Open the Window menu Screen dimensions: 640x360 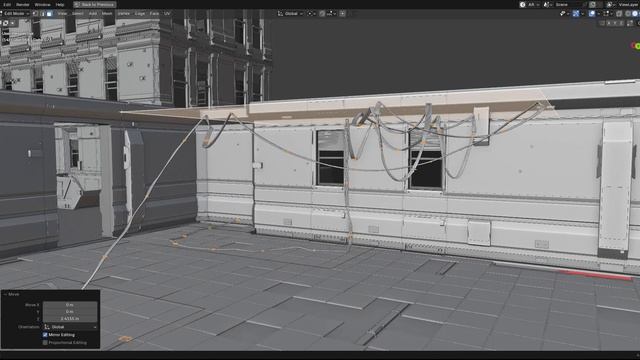[42, 4]
